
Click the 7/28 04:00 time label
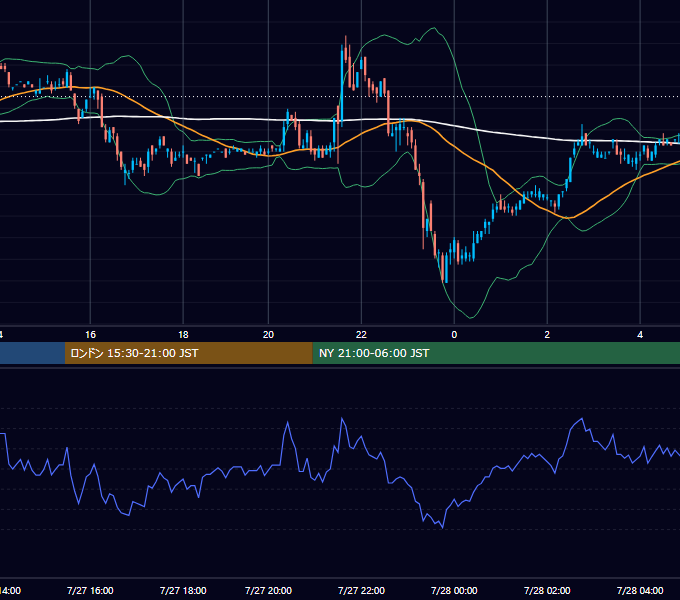[x=640, y=590]
